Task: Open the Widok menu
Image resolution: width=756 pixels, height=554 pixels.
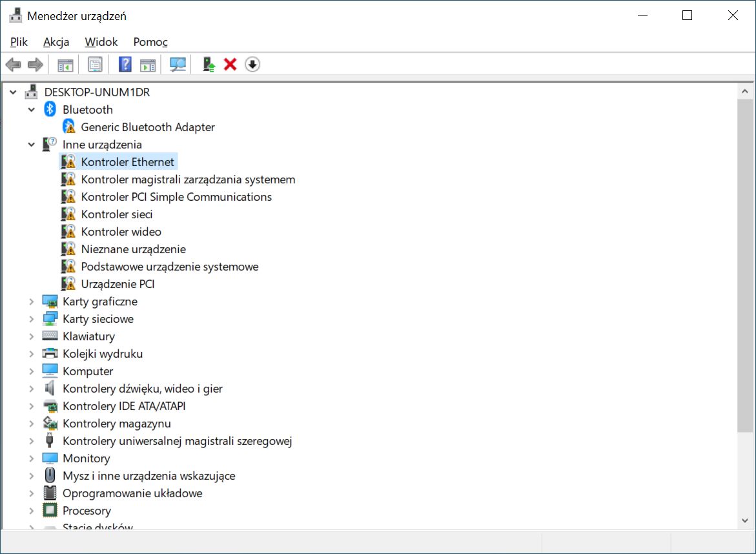Action: pyautogui.click(x=101, y=42)
